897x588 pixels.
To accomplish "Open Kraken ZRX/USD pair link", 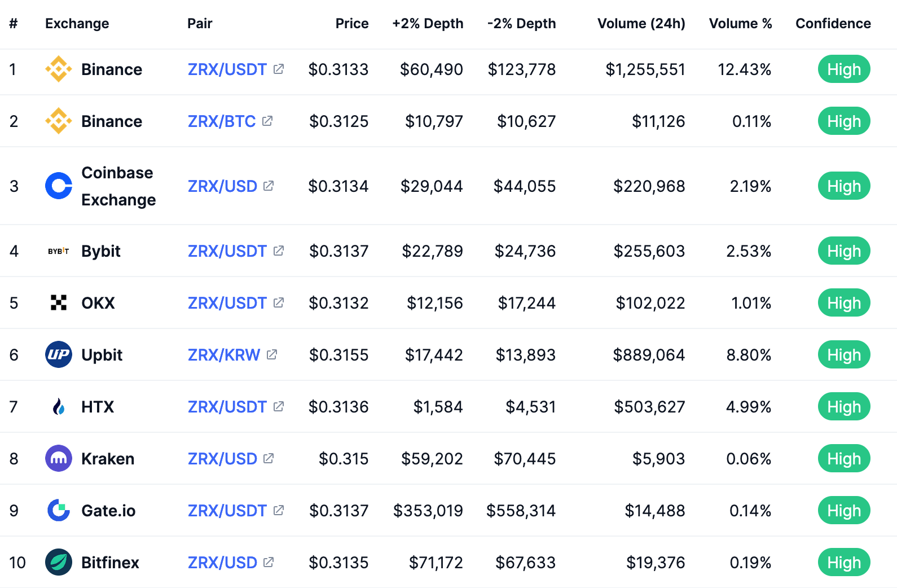I will (222, 459).
